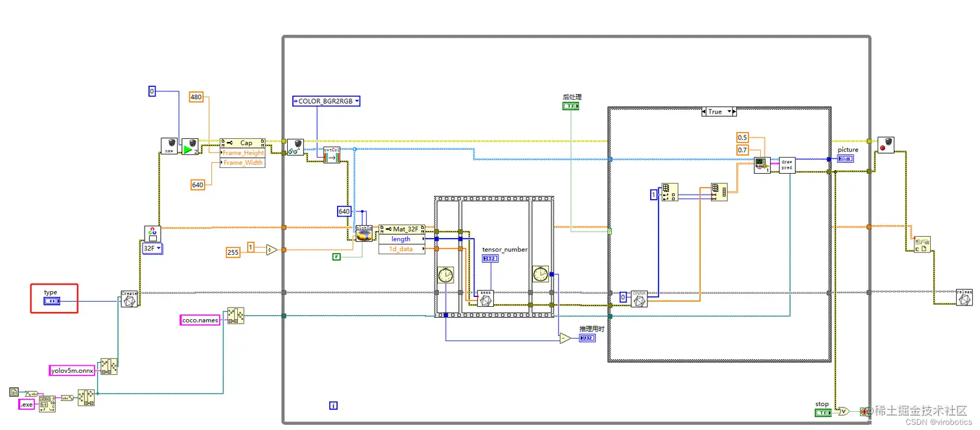Click the 255 numeric constant

[233, 252]
